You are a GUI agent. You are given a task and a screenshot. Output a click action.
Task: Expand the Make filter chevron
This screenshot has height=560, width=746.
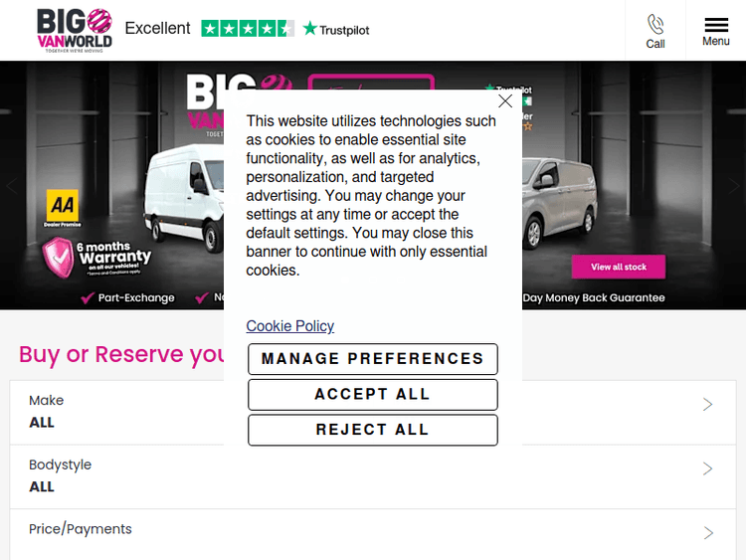708,405
